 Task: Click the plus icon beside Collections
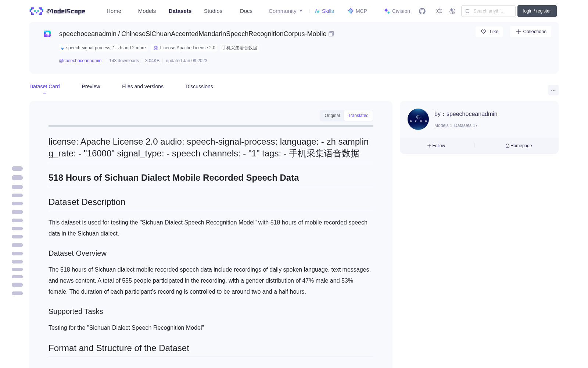(x=519, y=32)
